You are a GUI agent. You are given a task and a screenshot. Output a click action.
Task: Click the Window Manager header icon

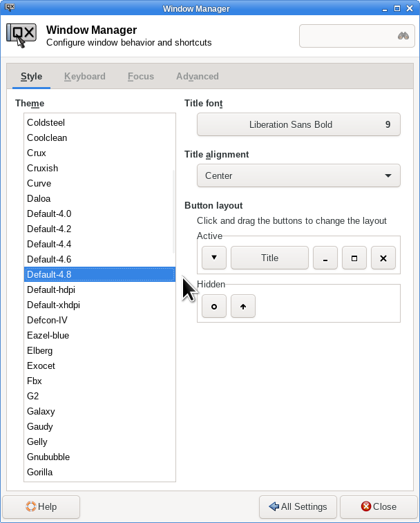21,36
